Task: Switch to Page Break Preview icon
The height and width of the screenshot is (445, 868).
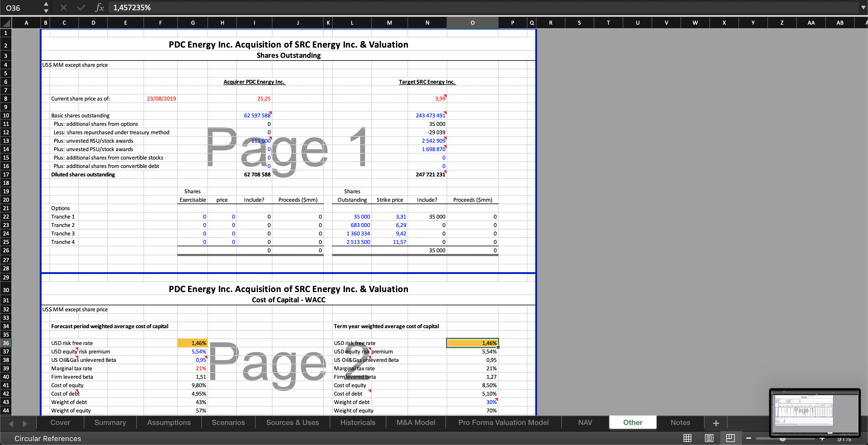Action: click(x=731, y=438)
